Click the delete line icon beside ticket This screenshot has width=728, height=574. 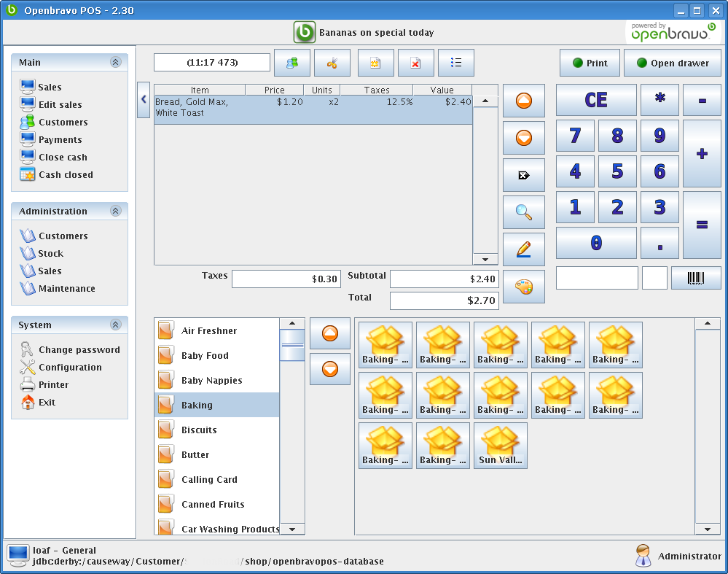point(523,175)
